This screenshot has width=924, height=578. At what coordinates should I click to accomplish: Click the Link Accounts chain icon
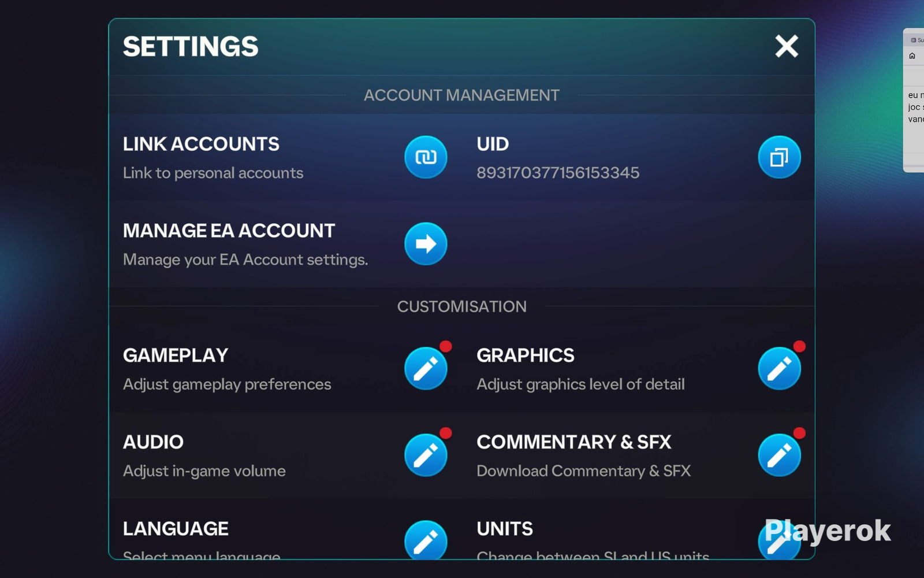426,157
